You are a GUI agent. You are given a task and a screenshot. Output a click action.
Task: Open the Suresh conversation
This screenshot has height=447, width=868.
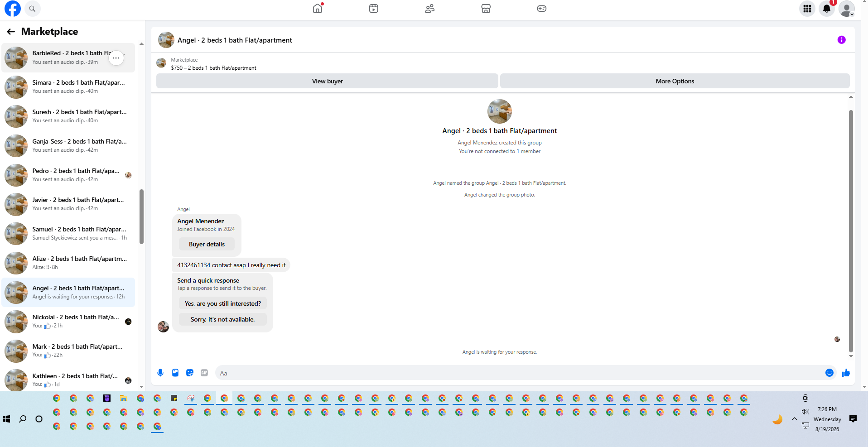pos(68,116)
